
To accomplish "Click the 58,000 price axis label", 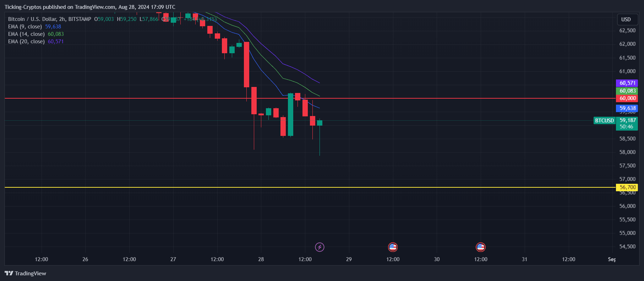I will click(627, 152).
